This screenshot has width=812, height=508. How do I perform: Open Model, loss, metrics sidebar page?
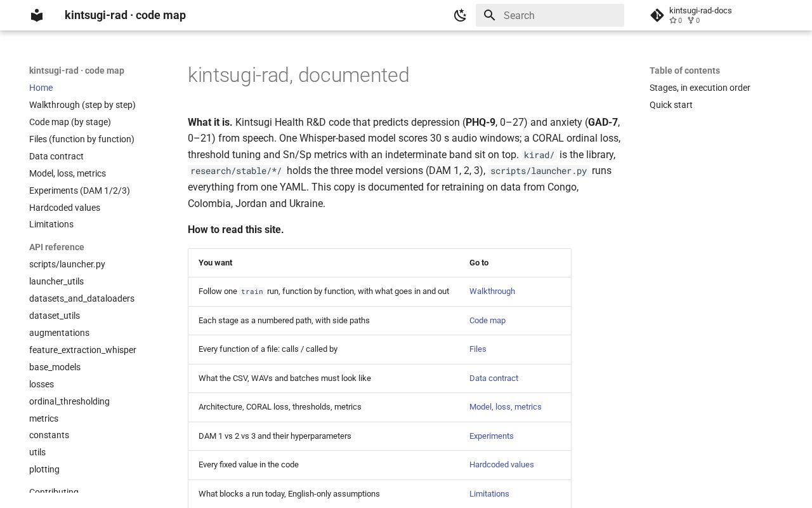click(x=67, y=173)
